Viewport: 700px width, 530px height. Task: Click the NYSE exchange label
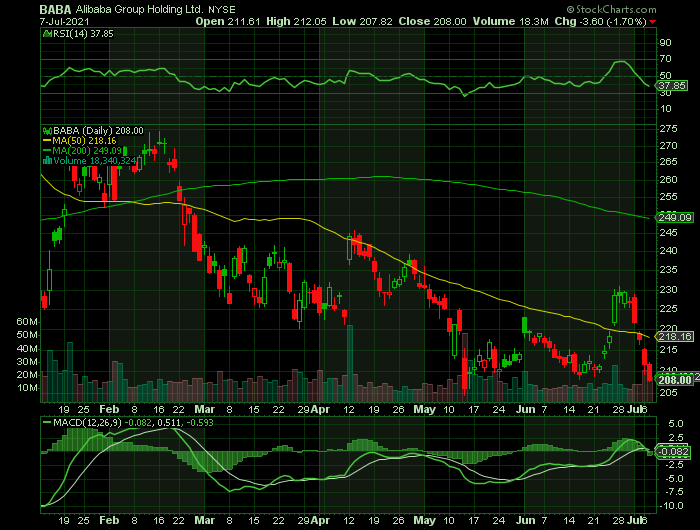222,9
